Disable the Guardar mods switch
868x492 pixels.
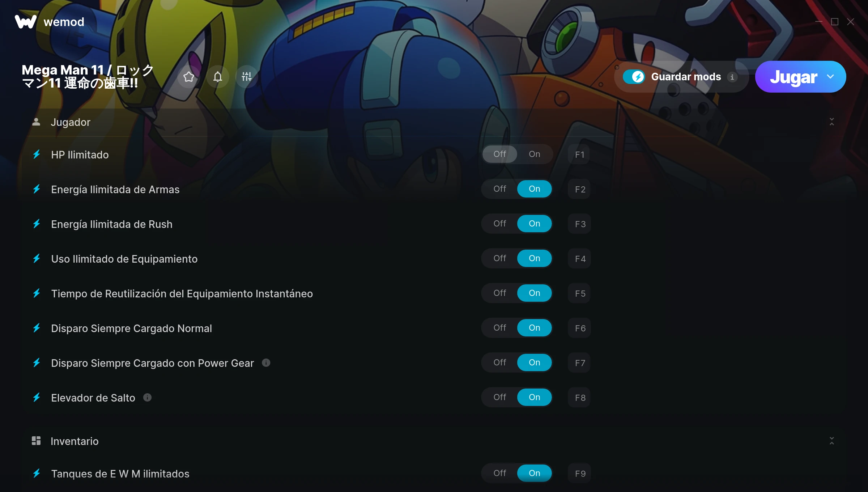click(634, 77)
